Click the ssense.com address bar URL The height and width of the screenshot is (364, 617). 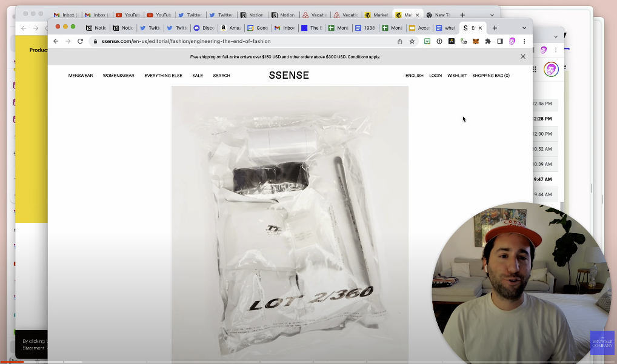(x=185, y=41)
